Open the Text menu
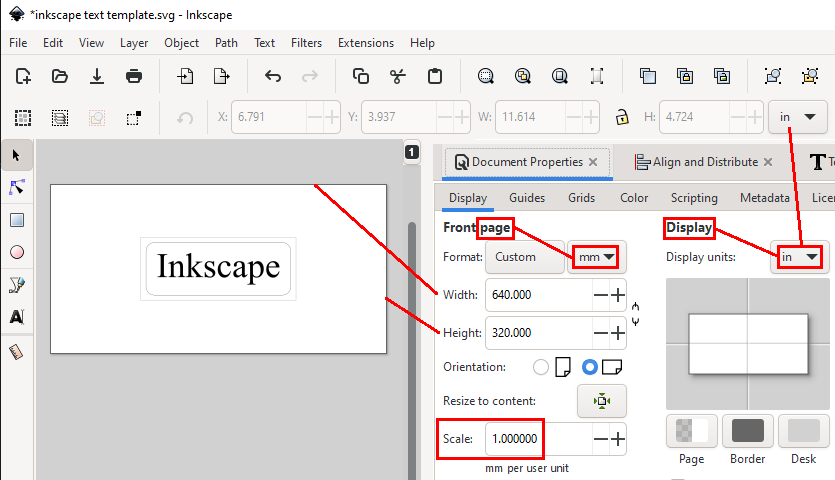Image resolution: width=835 pixels, height=480 pixels. pos(264,43)
